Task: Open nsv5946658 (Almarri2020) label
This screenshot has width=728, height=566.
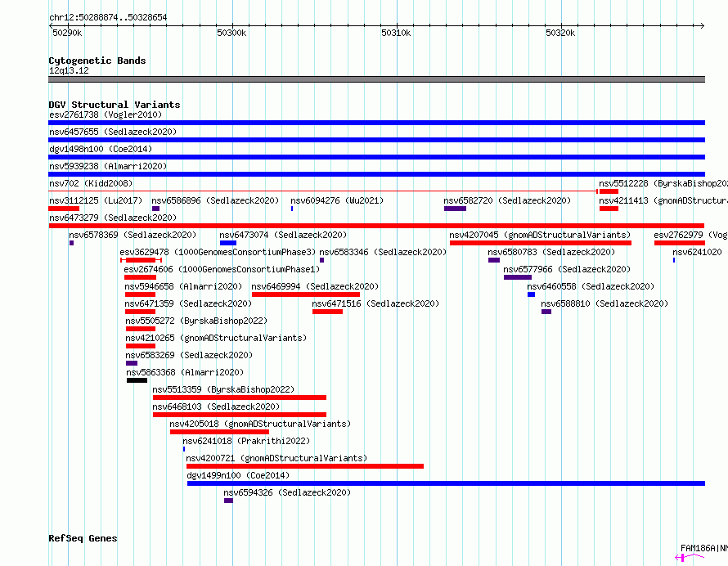Action: coord(183,286)
